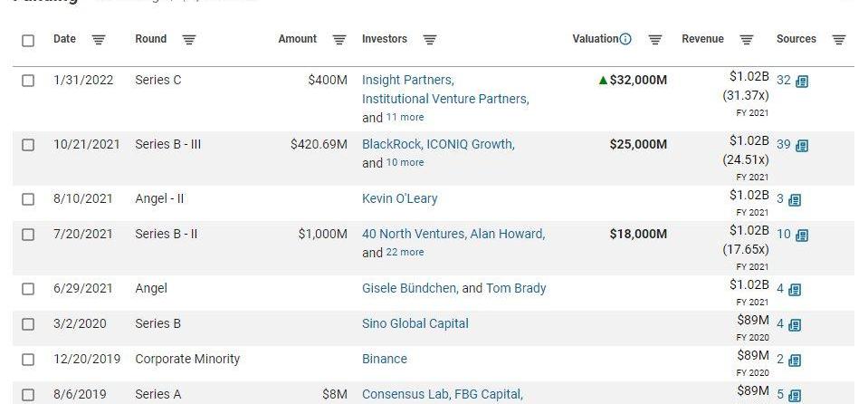
Task: Show the '10 more' investors in Series B - III
Action: coord(405,162)
